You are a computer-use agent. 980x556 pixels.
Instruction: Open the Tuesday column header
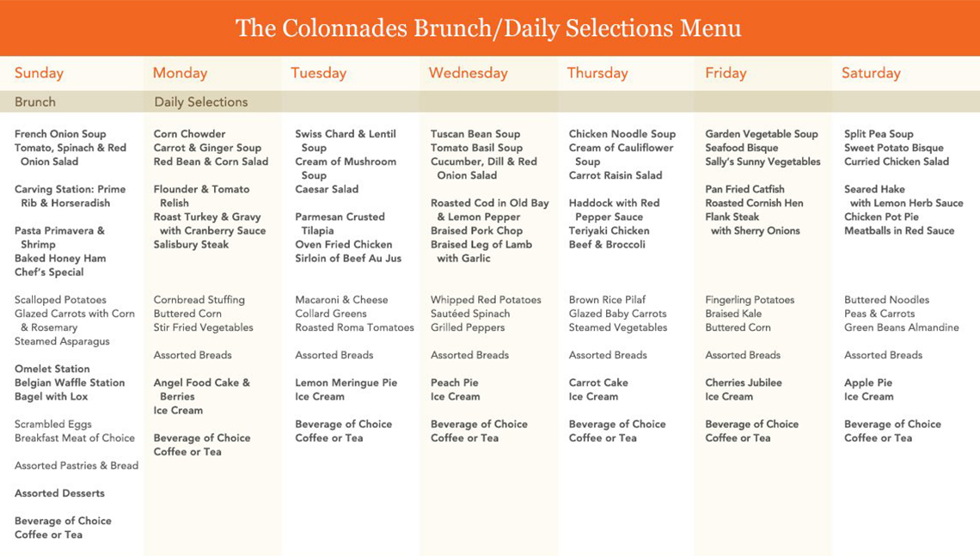[318, 73]
